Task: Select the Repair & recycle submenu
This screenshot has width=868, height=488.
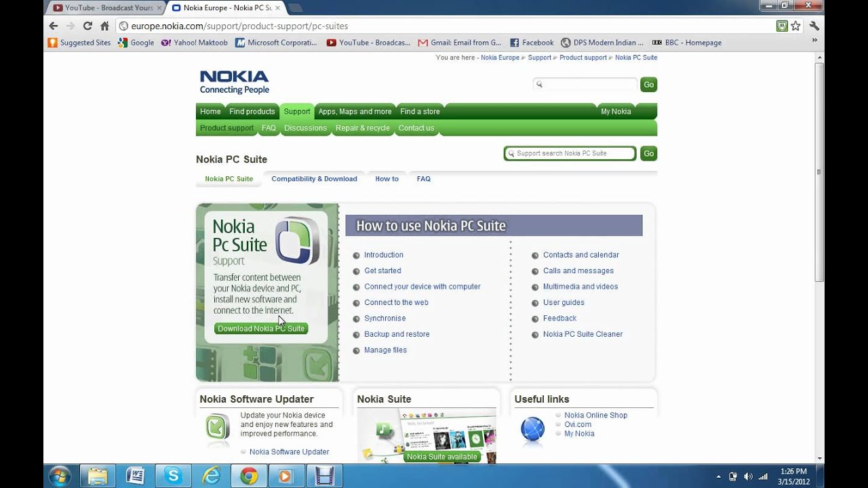Action: (x=362, y=128)
